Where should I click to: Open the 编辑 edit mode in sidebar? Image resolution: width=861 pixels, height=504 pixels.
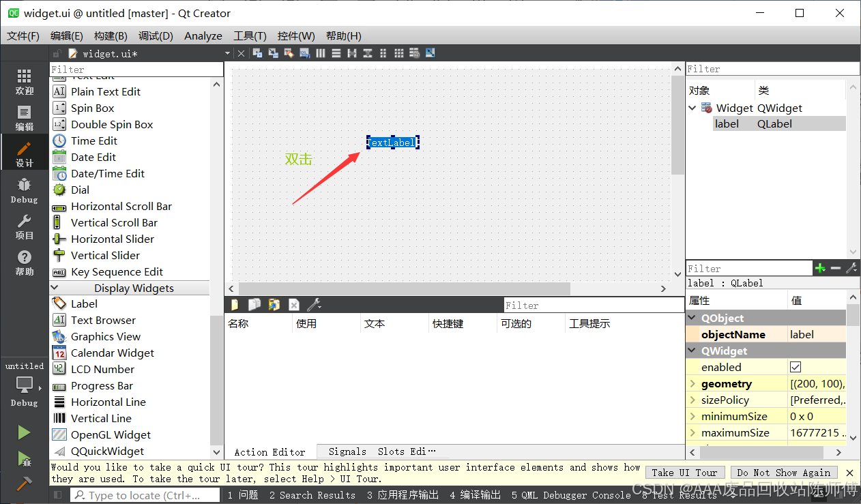click(x=24, y=119)
